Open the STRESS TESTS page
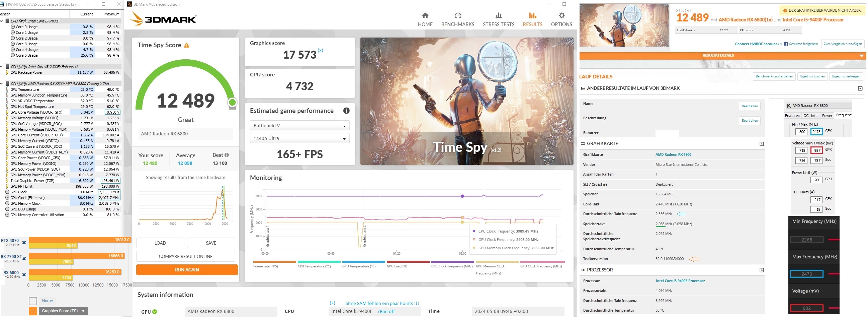Image resolution: width=868 pixels, height=317 pixels. click(499, 19)
